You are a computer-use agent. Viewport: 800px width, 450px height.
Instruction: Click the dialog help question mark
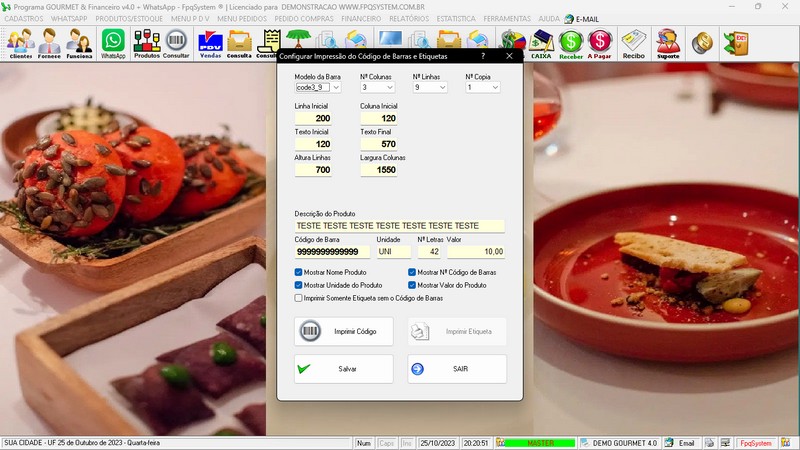[x=483, y=56]
